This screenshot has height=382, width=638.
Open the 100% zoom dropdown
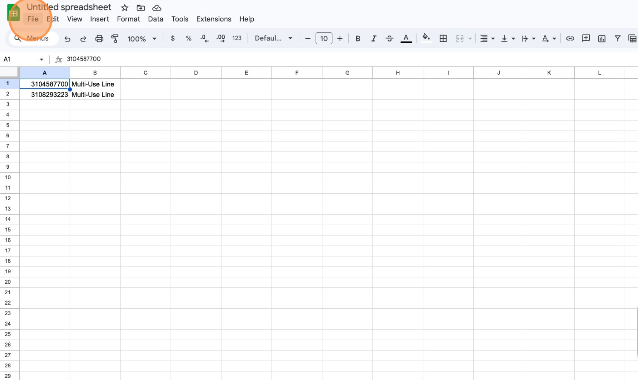[142, 39]
